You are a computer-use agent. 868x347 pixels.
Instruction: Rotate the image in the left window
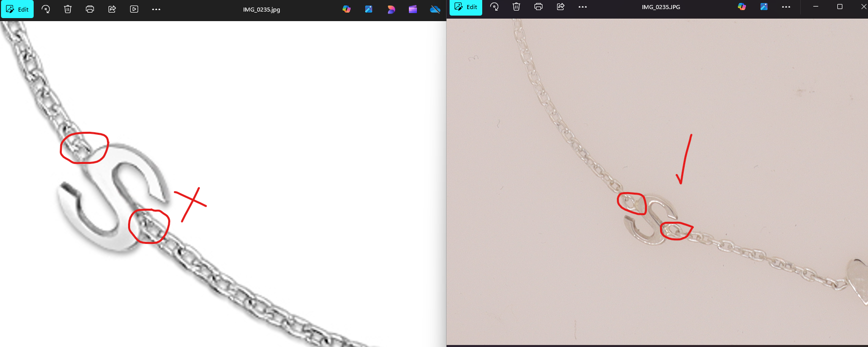coord(46,9)
